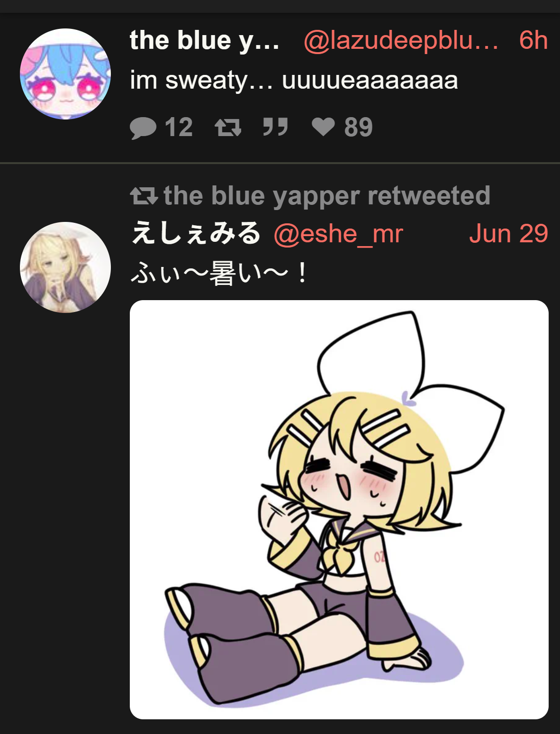The width and height of the screenshot is (560, 734).
Task: Click the Japanese tweet text ふぃ〜暑い〜！
Action: tap(219, 274)
